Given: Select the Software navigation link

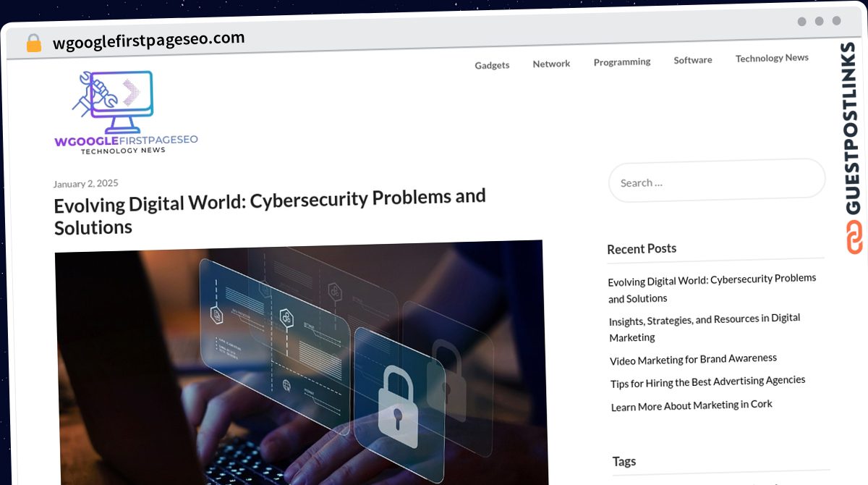Looking at the screenshot, I should (x=693, y=60).
